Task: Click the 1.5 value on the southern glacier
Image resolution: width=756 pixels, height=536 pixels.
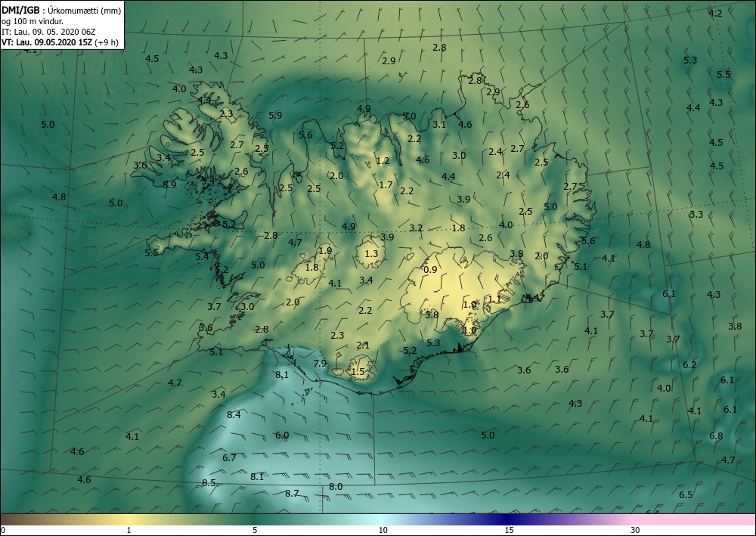Action: pyautogui.click(x=358, y=372)
